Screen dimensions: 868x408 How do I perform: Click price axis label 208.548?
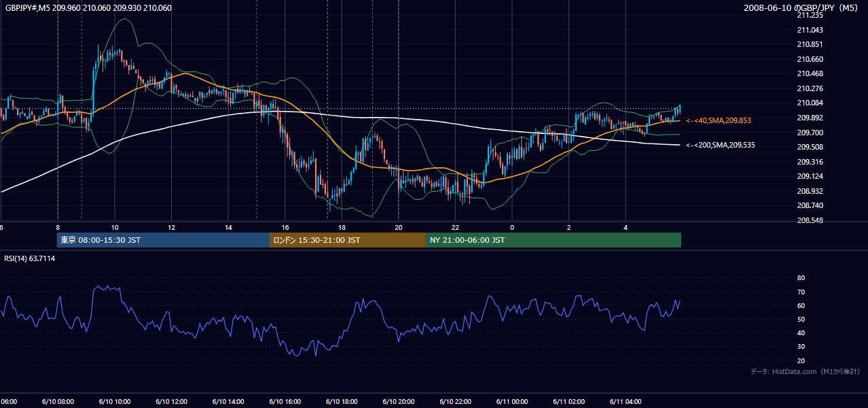[x=810, y=220]
